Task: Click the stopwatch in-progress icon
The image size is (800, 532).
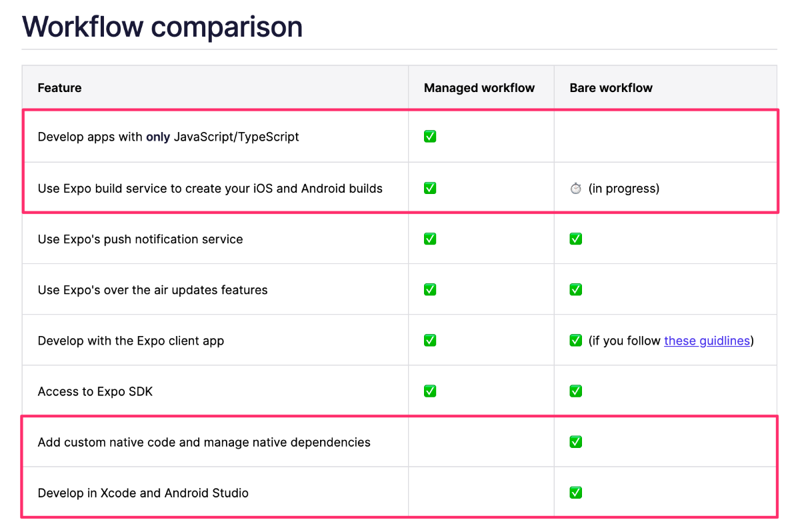Action: (576, 189)
